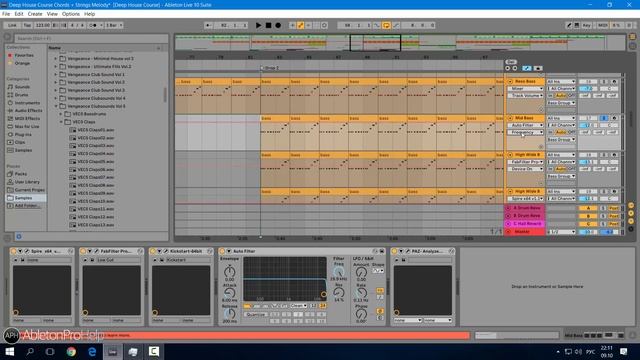Click the Tap tempo button

pos(27,25)
